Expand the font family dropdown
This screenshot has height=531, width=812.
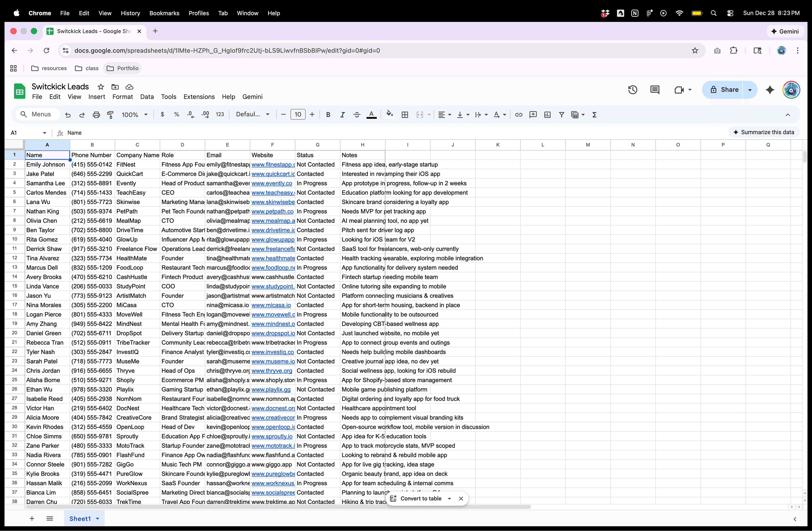(x=252, y=114)
